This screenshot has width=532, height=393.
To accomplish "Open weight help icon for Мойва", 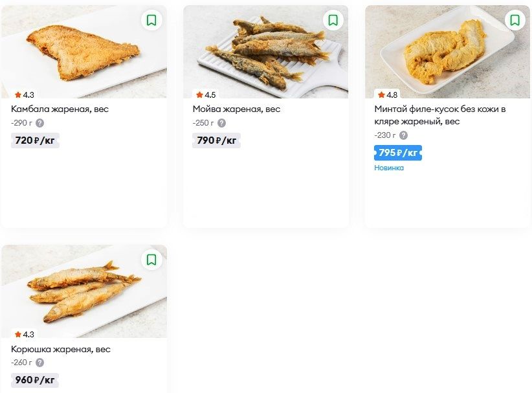I will [222, 123].
